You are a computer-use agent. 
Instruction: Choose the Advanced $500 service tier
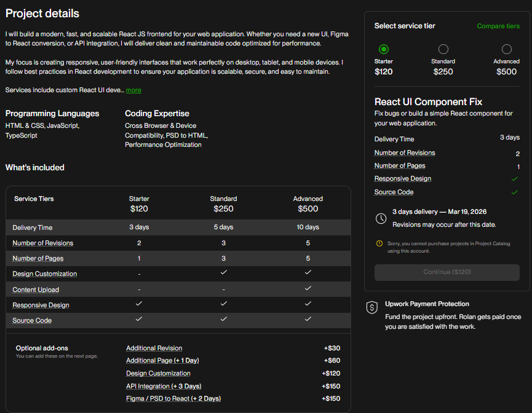pos(506,49)
